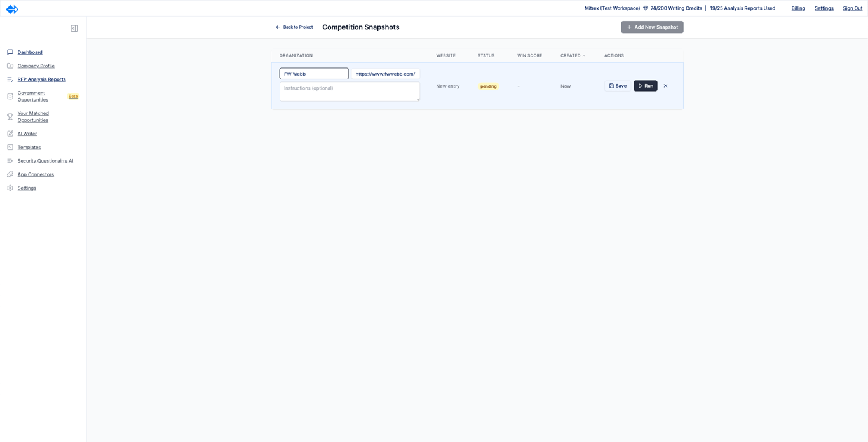This screenshot has width=868, height=442.
Task: Click the Organization column header
Action: click(296, 55)
